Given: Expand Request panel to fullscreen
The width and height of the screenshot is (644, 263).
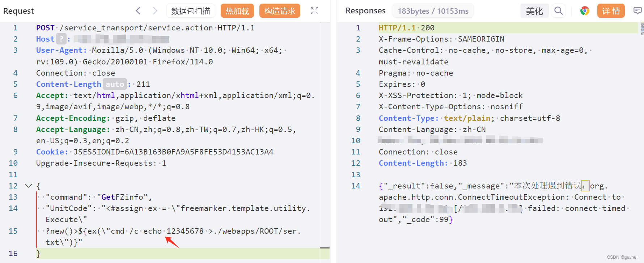Looking at the screenshot, I should (315, 11).
